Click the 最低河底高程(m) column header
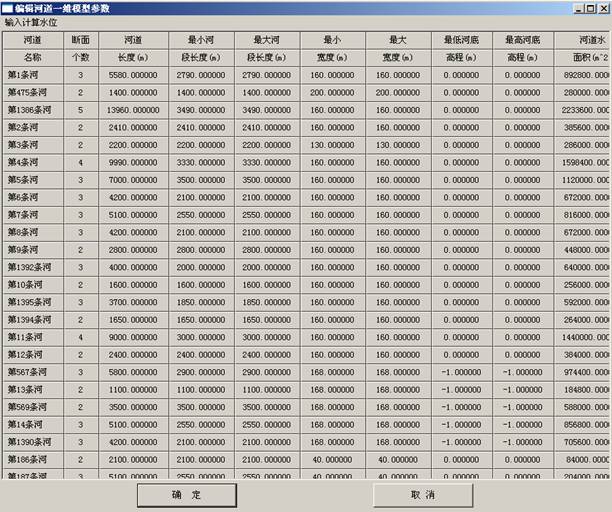 461,49
